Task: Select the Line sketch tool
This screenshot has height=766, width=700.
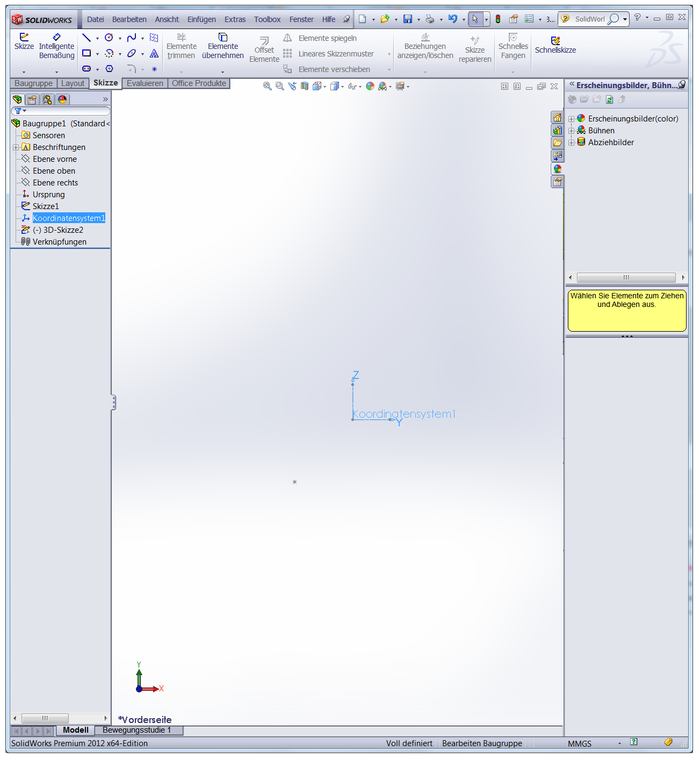Action: pyautogui.click(x=86, y=38)
